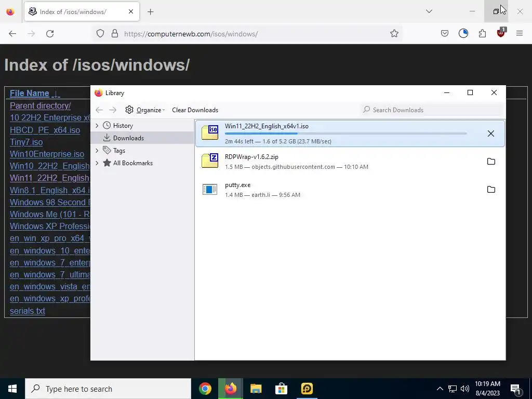The width and height of the screenshot is (532, 399).
Task: Open the list all tabs dropdown
Action: click(x=429, y=11)
